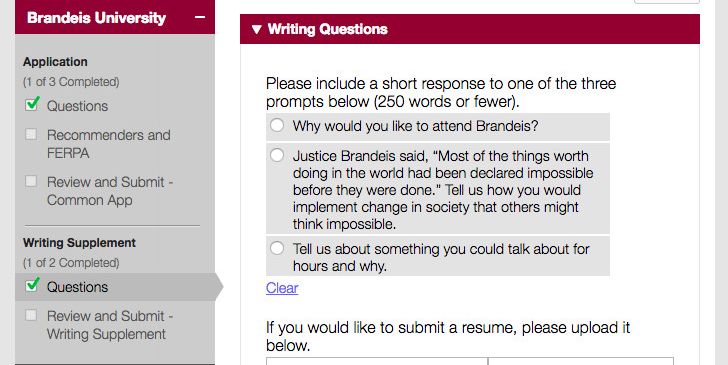Select 'Why would you like to attend Brandeis?'
This screenshot has height=365, width=728.
coord(277,125)
